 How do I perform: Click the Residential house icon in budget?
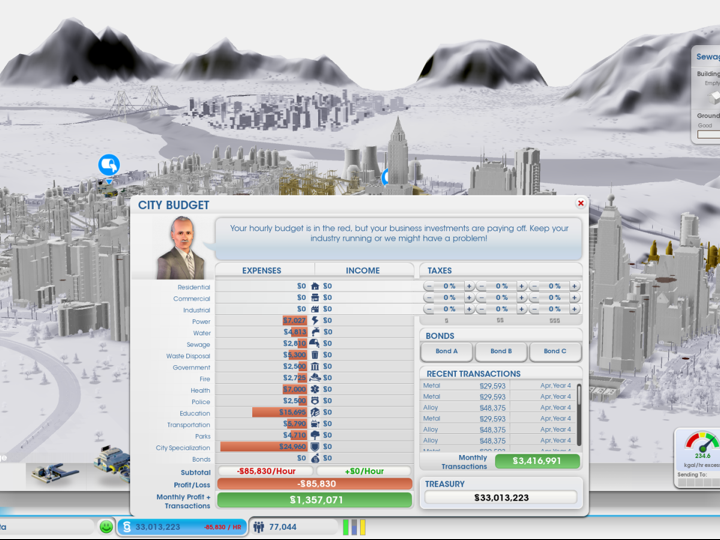coord(315,286)
